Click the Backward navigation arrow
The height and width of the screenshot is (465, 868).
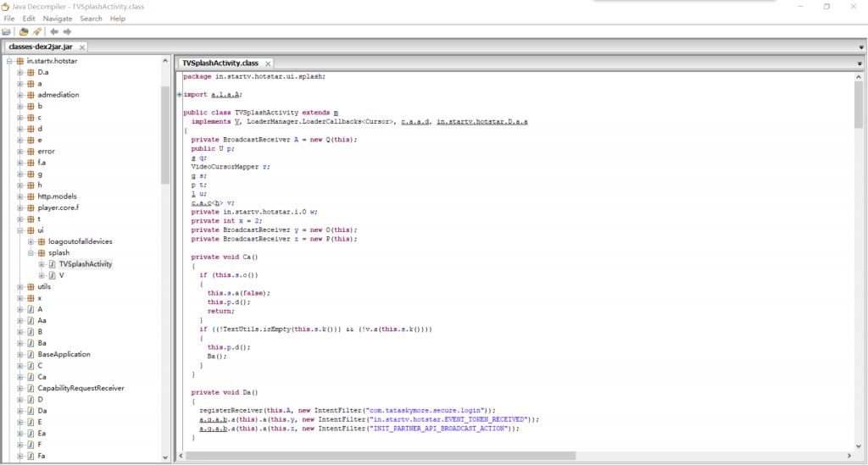(54, 32)
